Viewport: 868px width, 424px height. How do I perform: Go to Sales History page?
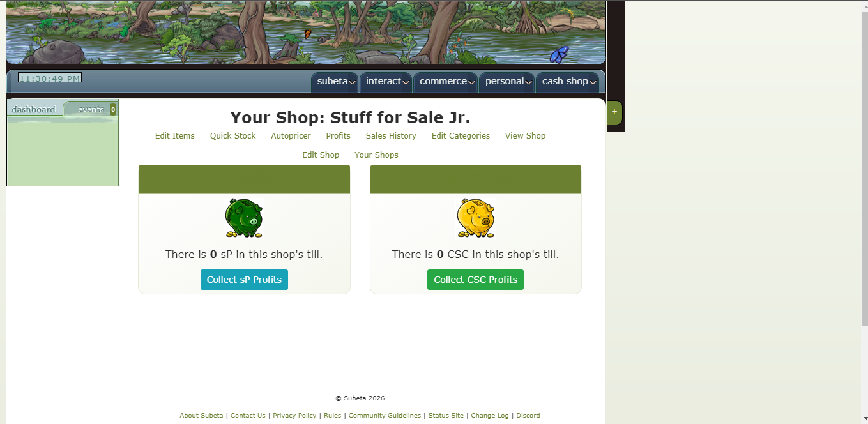pyautogui.click(x=391, y=136)
